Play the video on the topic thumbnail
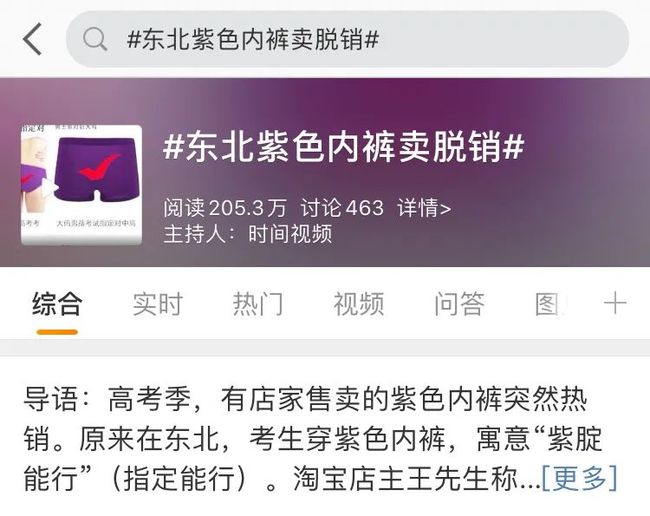This screenshot has width=650, height=516. 50,187
